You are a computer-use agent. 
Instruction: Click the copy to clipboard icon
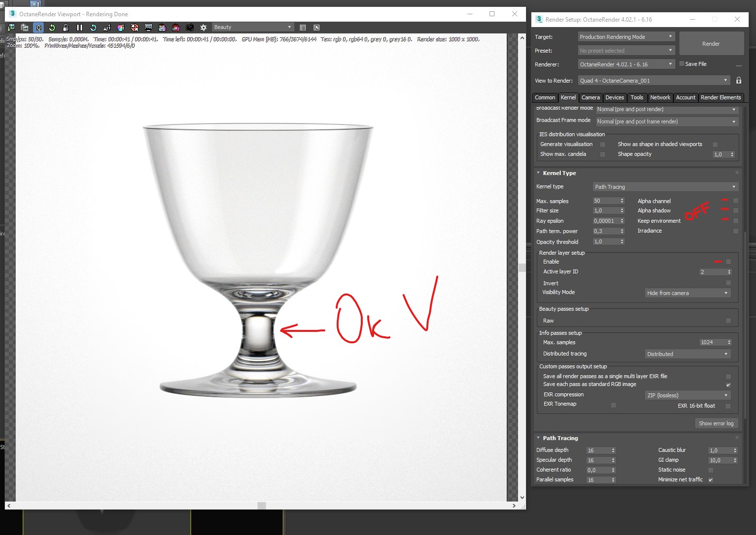pos(25,28)
